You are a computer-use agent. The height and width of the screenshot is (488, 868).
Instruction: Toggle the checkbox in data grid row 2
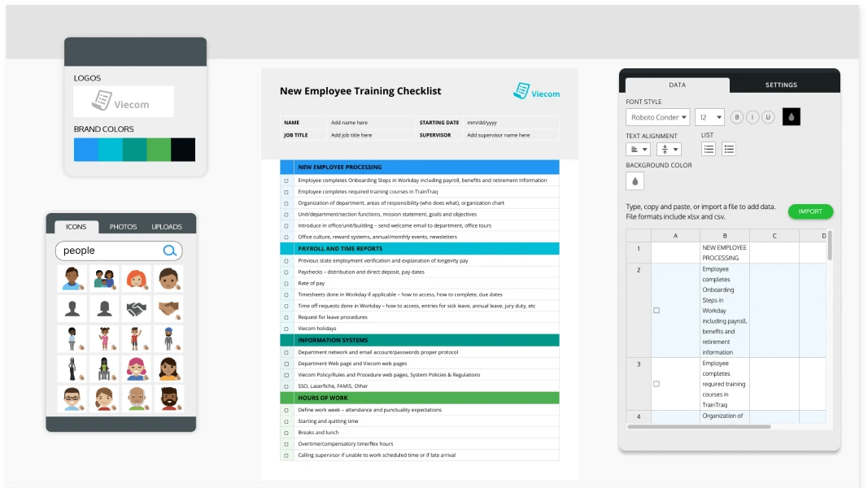pyautogui.click(x=656, y=311)
